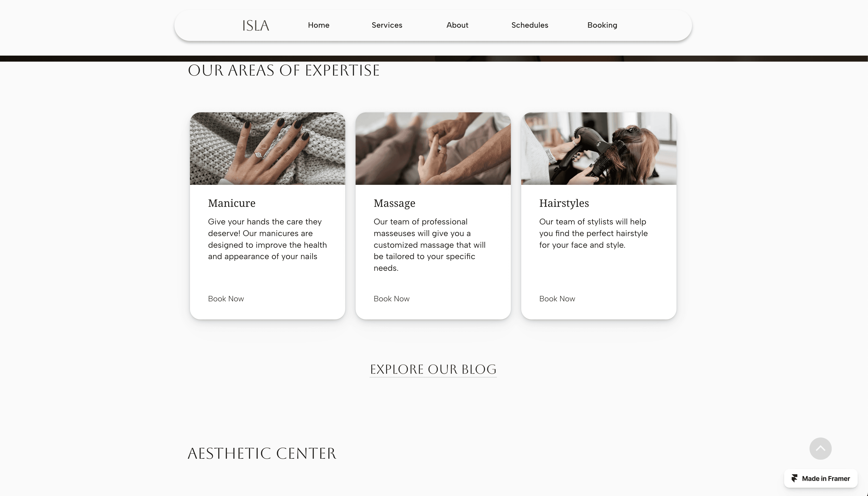Click Book Now under Massage
868x496 pixels.
[x=391, y=299]
